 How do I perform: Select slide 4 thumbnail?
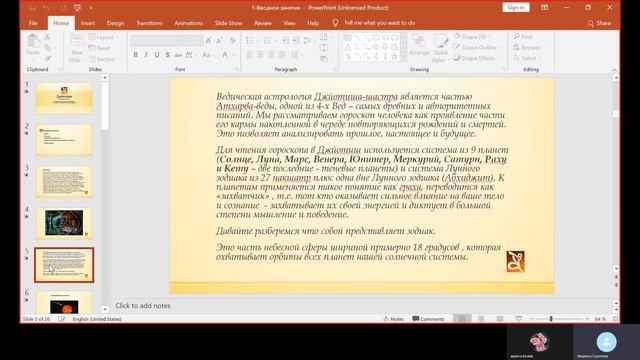click(64, 223)
